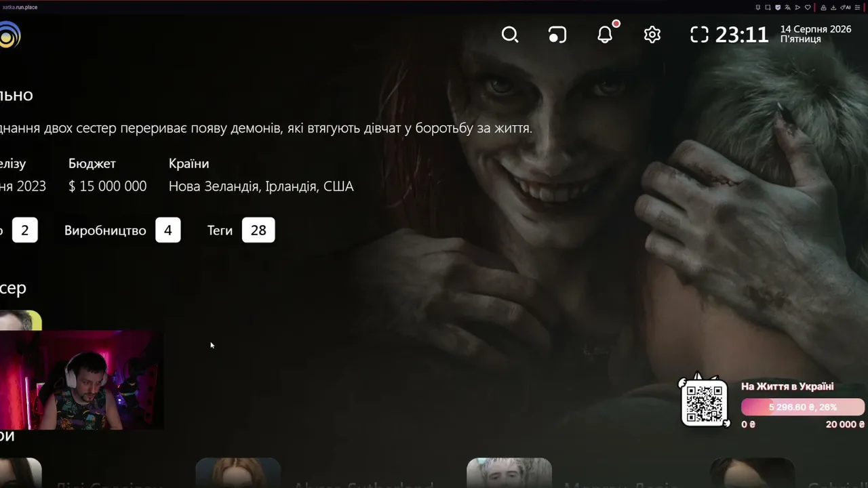
Task: Click the cast-to-screen icon beside search
Action: [x=557, y=35]
